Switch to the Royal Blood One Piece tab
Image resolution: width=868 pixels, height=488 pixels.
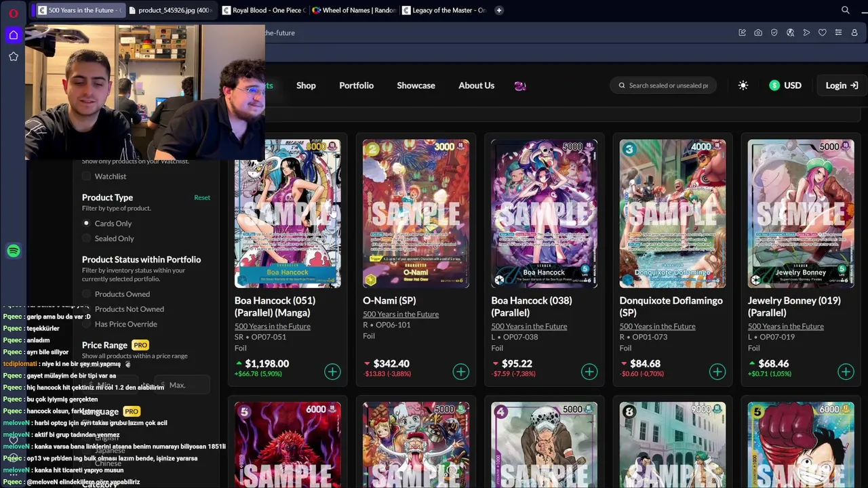(x=265, y=10)
